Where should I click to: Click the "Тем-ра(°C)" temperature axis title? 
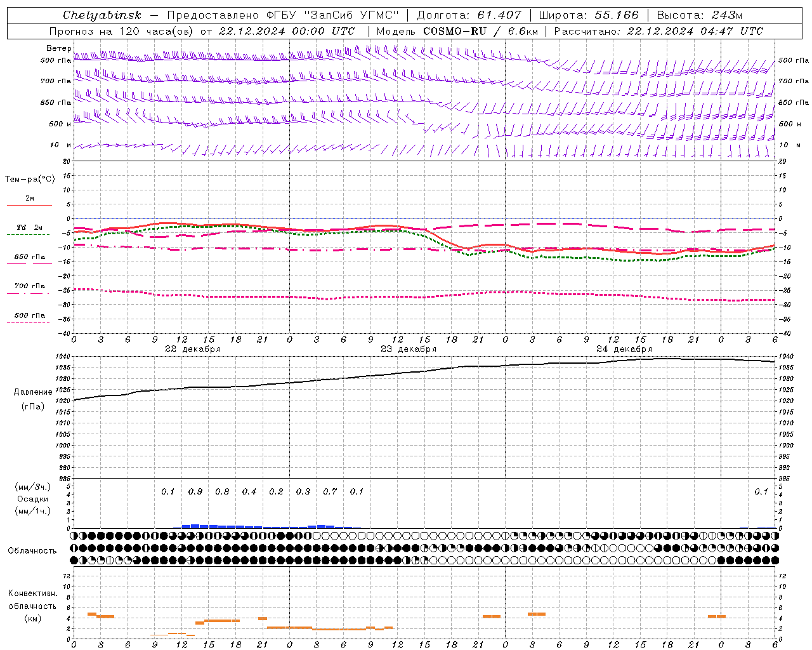coord(30,180)
